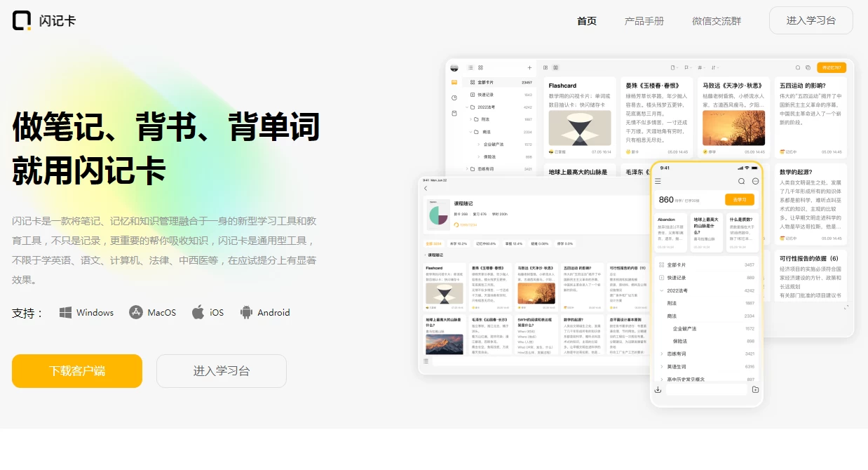
Task: Expand the 英语生词 folder in phone list
Action: point(661,366)
